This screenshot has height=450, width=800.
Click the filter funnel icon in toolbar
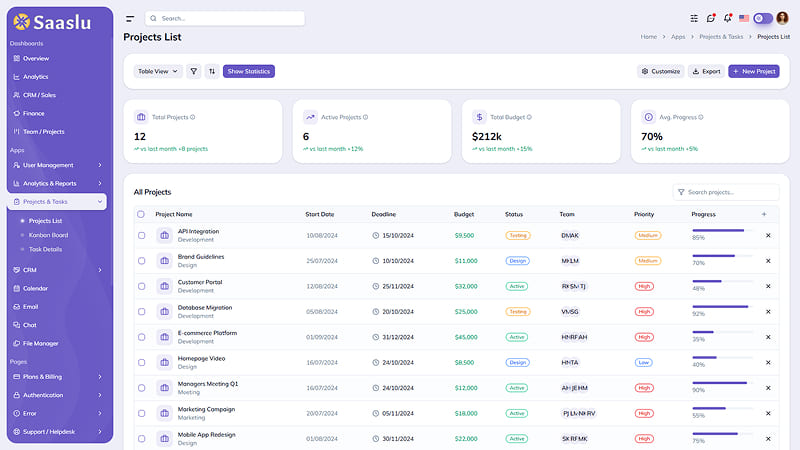point(193,71)
